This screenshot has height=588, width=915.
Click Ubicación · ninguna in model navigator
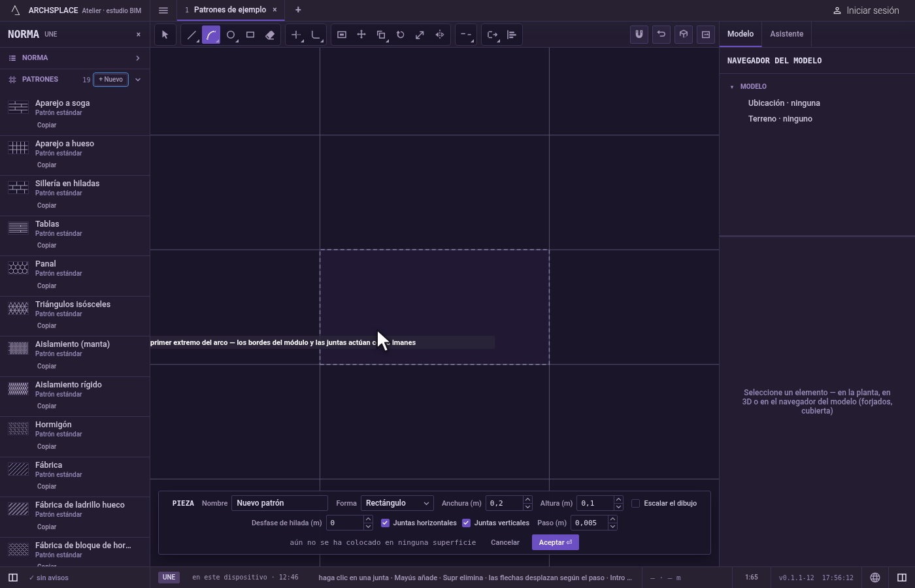click(x=784, y=103)
